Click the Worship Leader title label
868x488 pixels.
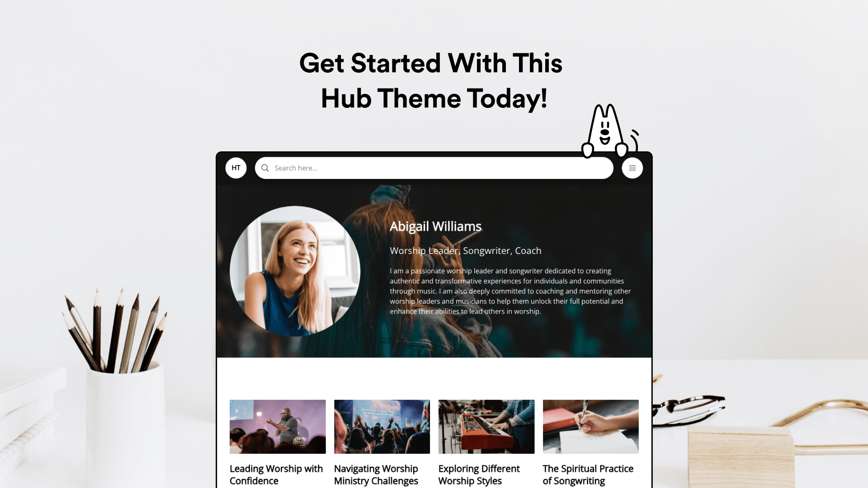pyautogui.click(x=466, y=250)
